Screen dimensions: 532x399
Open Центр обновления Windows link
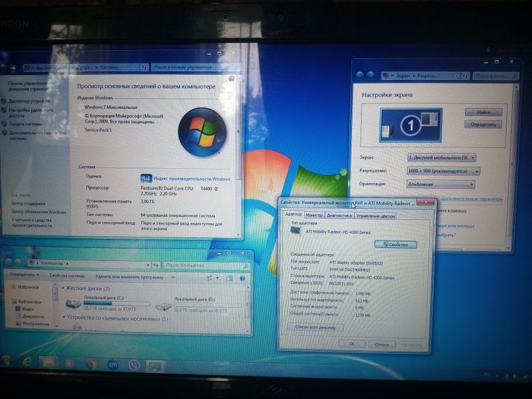click(x=39, y=211)
